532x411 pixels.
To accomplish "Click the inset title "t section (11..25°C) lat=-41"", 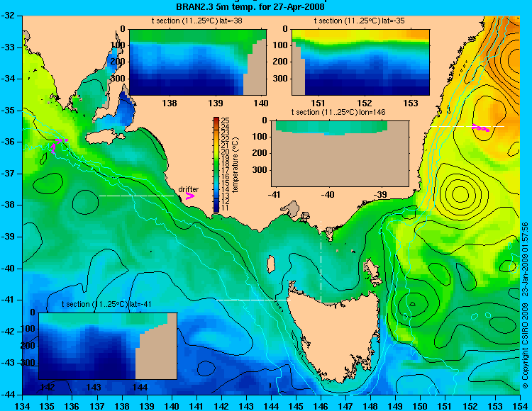I will 106,304.
